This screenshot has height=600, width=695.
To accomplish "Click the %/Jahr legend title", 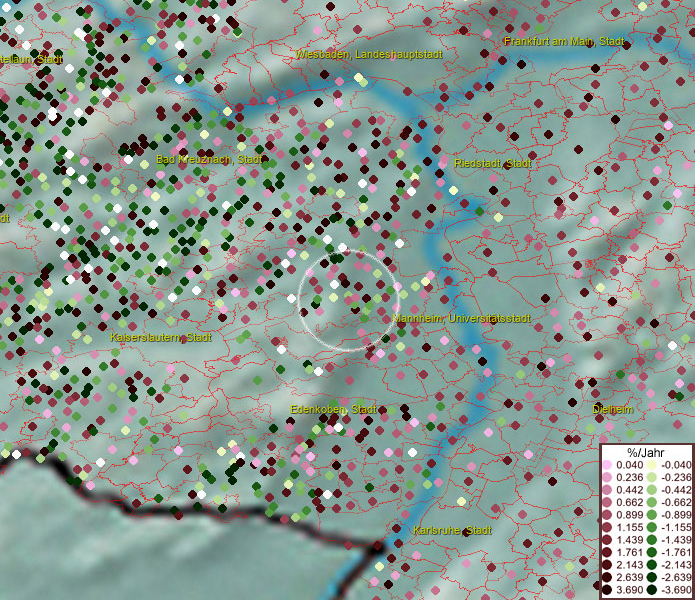I will [x=646, y=452].
